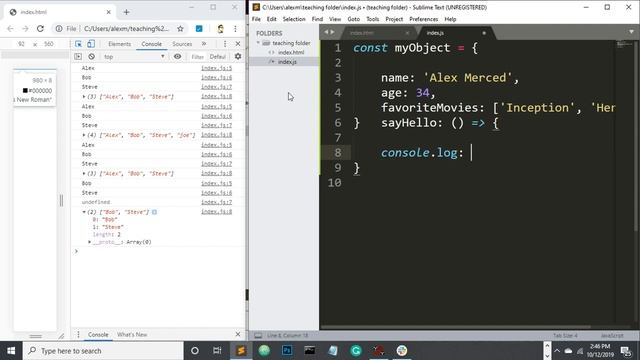The height and width of the screenshot is (360, 640).
Task: Activate the DevTools inspect element tool
Action: pos(78,44)
